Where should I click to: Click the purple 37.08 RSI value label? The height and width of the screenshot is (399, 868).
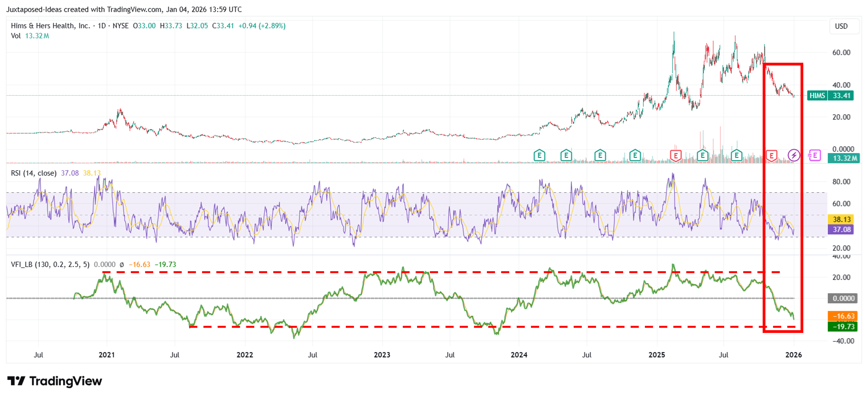841,230
